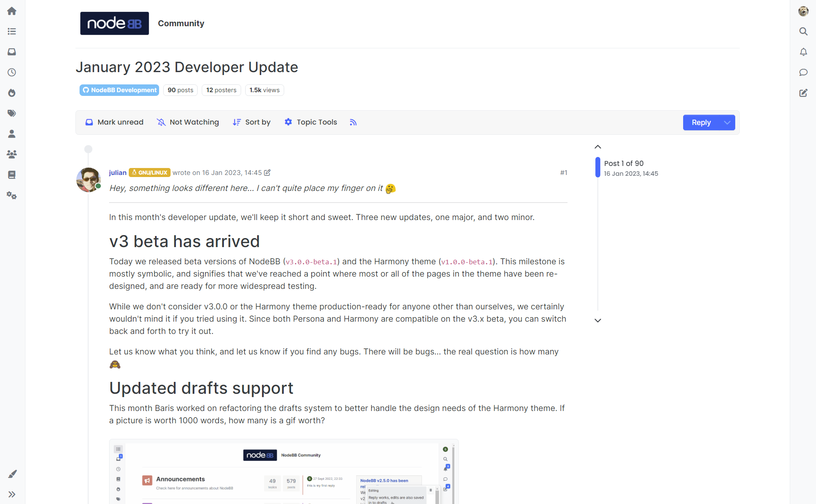Expand the left sidebar with double chevron

(12, 494)
